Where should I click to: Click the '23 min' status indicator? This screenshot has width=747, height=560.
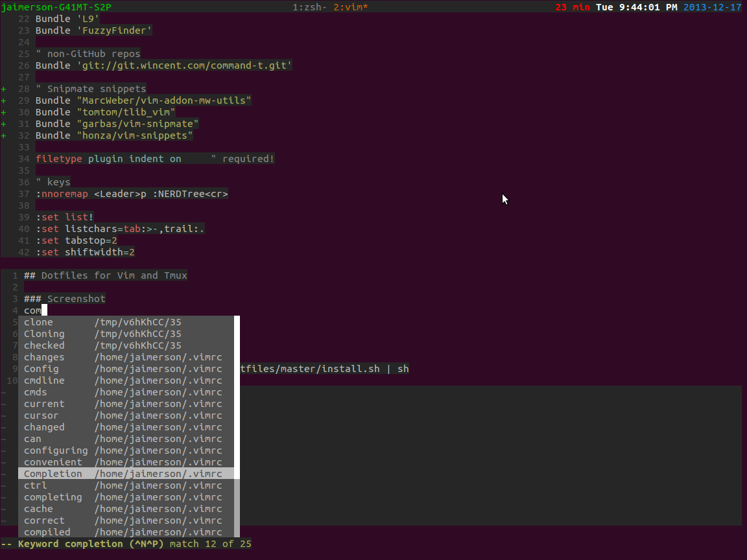[573, 7]
